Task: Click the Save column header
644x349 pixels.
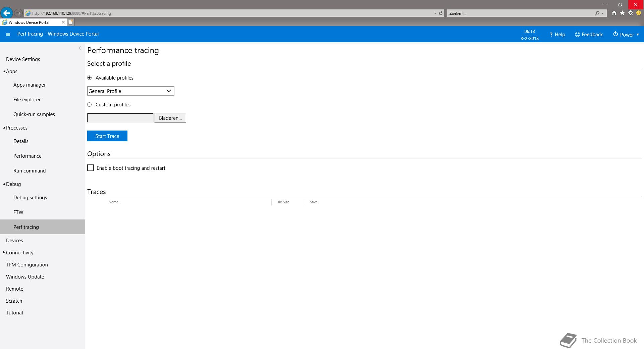Action: click(314, 202)
